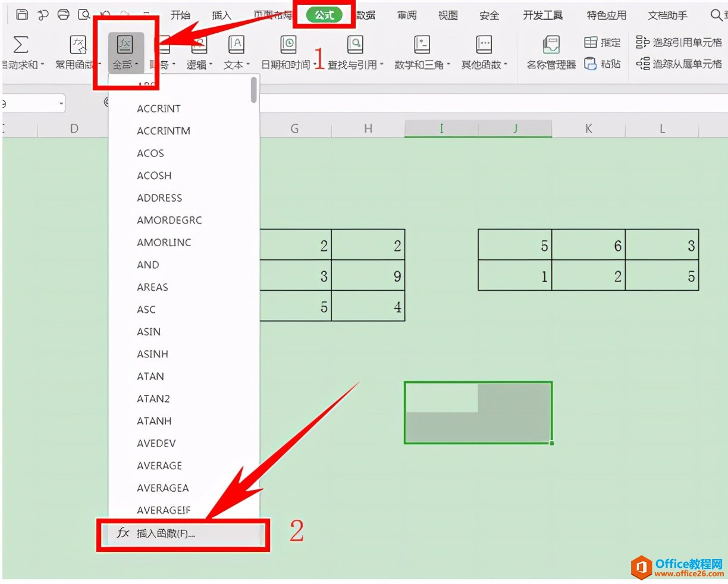Image resolution: width=728 pixels, height=584 pixels.
Task: Select column header L
Action: pyautogui.click(x=662, y=128)
